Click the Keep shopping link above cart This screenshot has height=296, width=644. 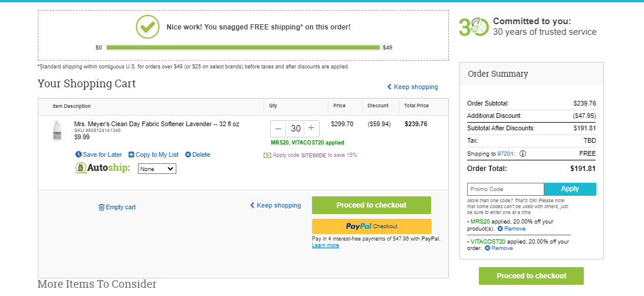coord(412,87)
